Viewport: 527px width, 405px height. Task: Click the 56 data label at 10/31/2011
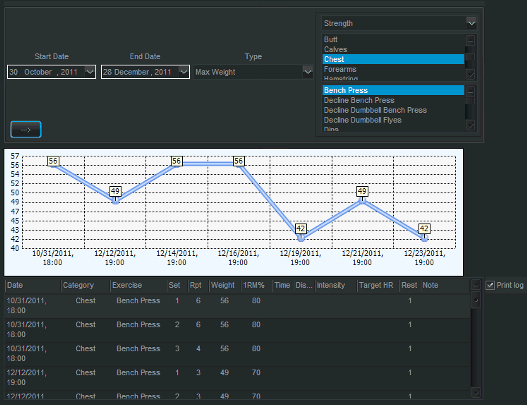click(x=53, y=161)
